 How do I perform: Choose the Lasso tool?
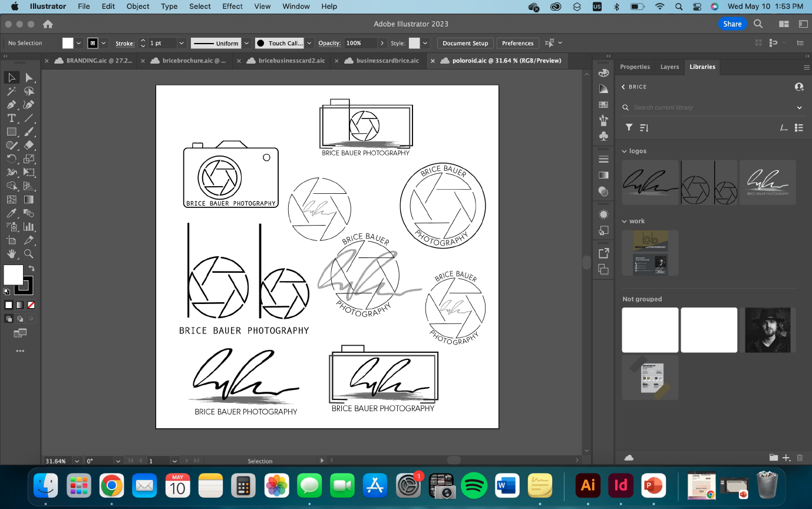29,91
